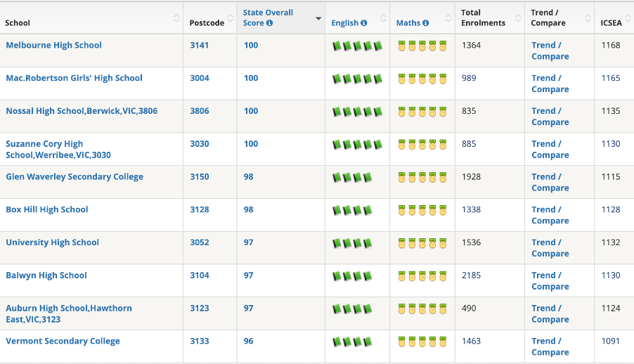Click English book rating for Glen Waverley Secondary
This screenshot has height=364, width=634.
pyautogui.click(x=351, y=177)
